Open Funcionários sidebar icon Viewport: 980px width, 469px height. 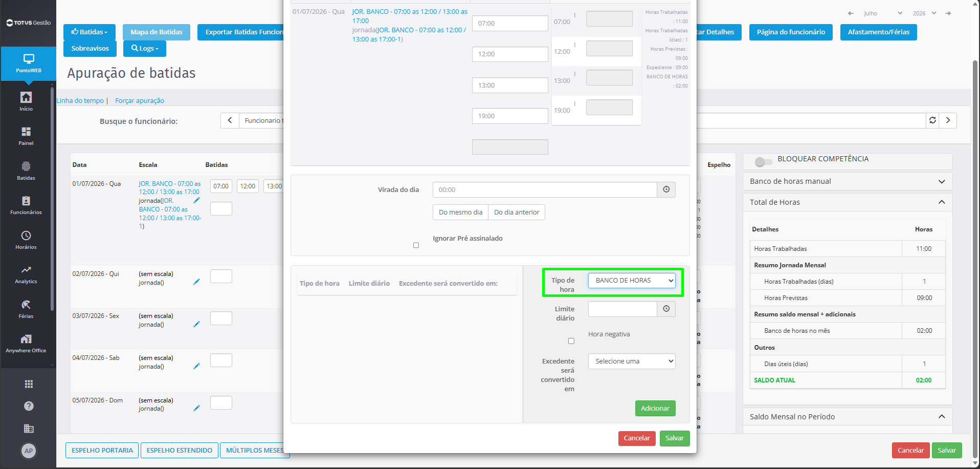26,205
